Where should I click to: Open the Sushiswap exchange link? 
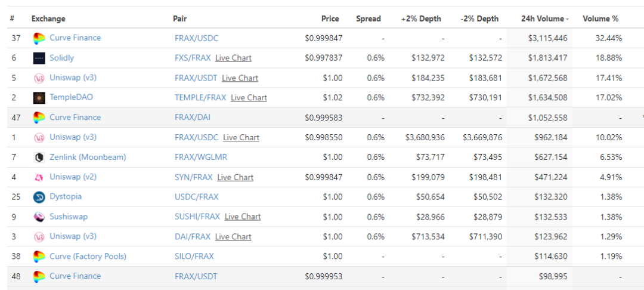[69, 217]
